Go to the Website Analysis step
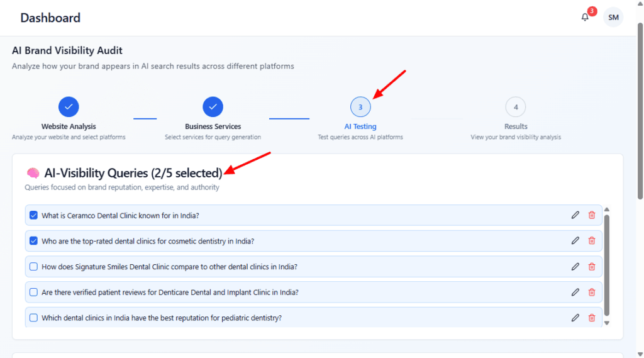The height and width of the screenshot is (358, 644). point(69,107)
